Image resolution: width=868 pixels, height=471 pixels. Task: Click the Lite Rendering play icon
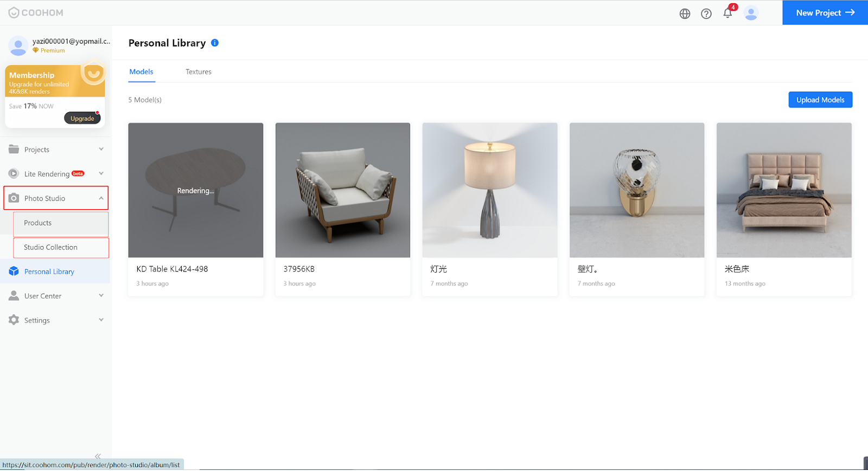tap(14, 173)
